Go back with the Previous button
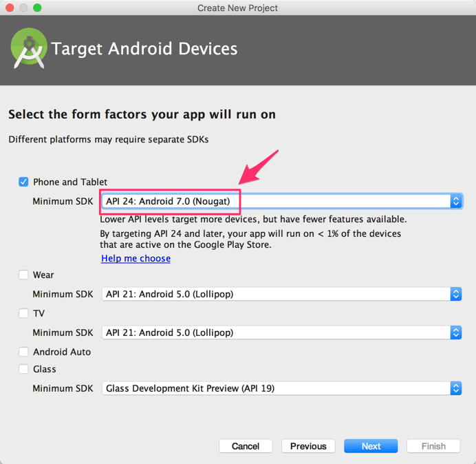Viewport: 476px width, 464px height. [x=308, y=446]
